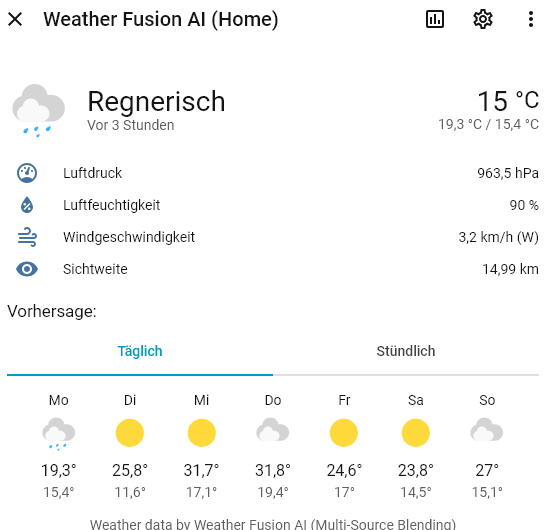Select Sunday's cloudy forecast icon
The height and width of the screenshot is (530, 548).
point(487,429)
